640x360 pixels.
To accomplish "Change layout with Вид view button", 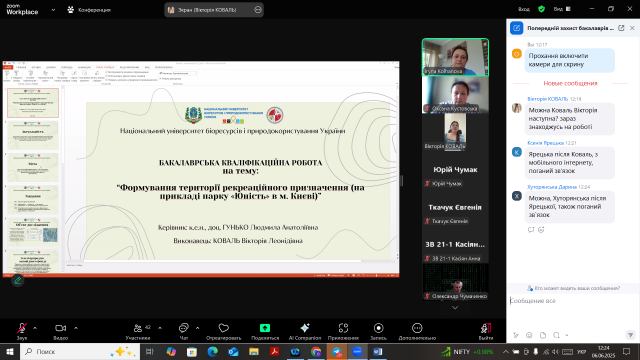I will [562, 9].
